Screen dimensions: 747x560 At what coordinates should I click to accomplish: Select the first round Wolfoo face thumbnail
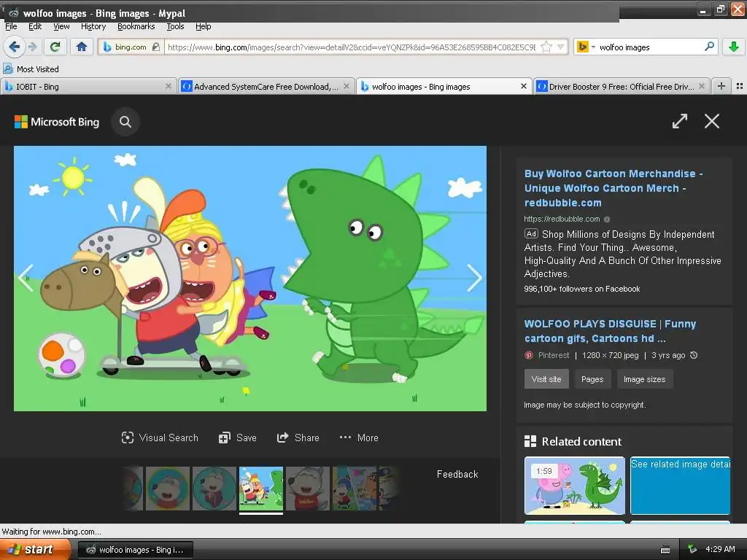(x=168, y=489)
